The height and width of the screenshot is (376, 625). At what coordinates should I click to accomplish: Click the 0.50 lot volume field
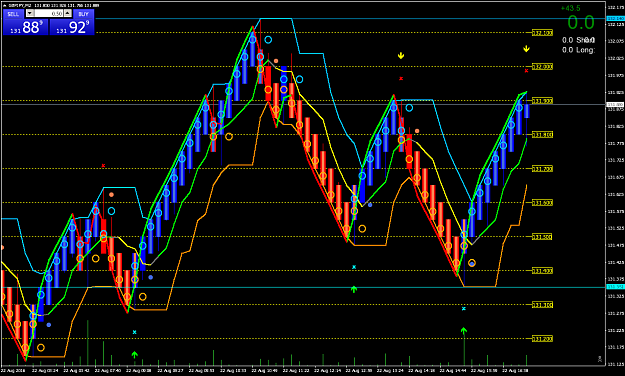pos(49,13)
